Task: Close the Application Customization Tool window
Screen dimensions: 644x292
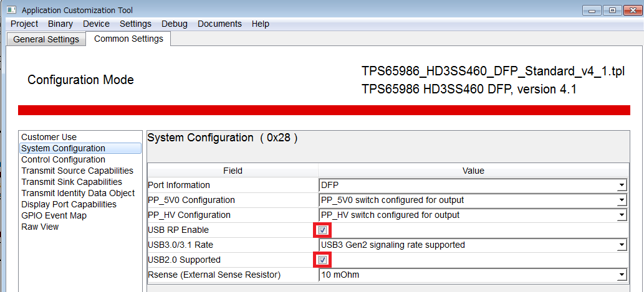Action: (633, 10)
